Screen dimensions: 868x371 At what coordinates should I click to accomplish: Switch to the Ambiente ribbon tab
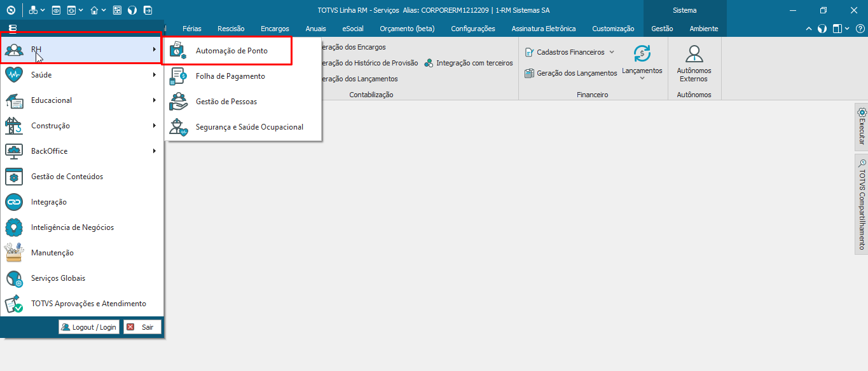(x=704, y=29)
